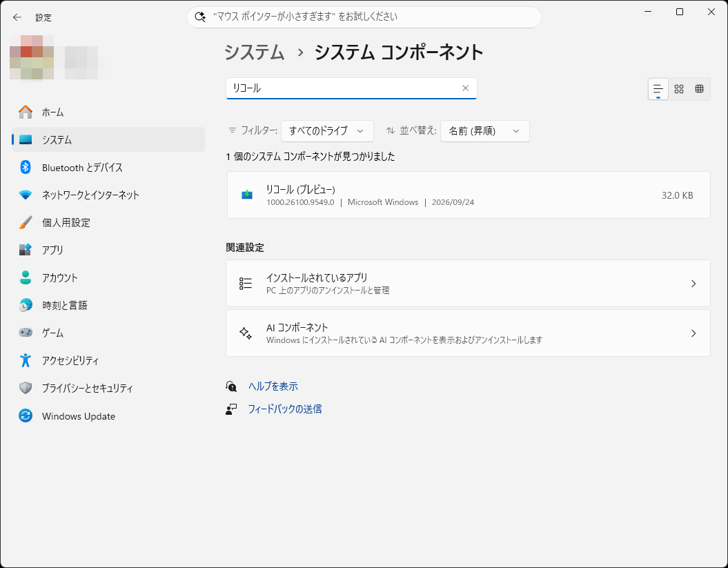The height and width of the screenshot is (568, 728).
Task: Click the help speech bubble icon
Action: coord(231,386)
